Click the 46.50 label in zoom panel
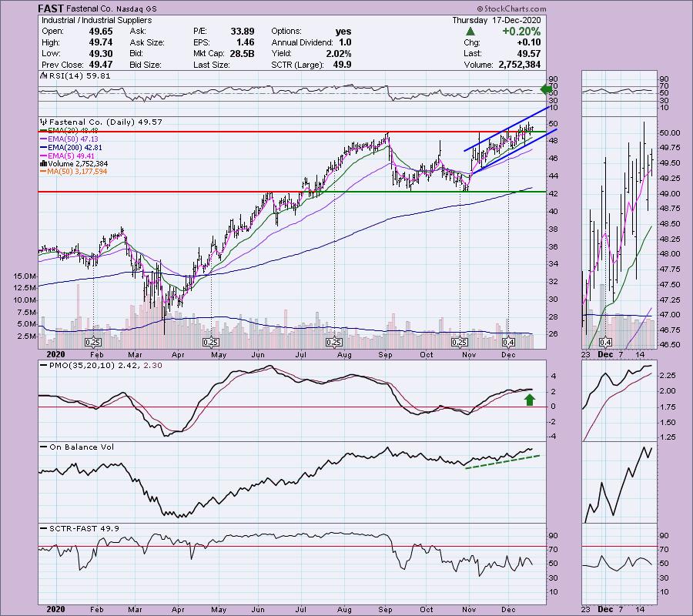This screenshot has height=616, width=693. [x=669, y=345]
